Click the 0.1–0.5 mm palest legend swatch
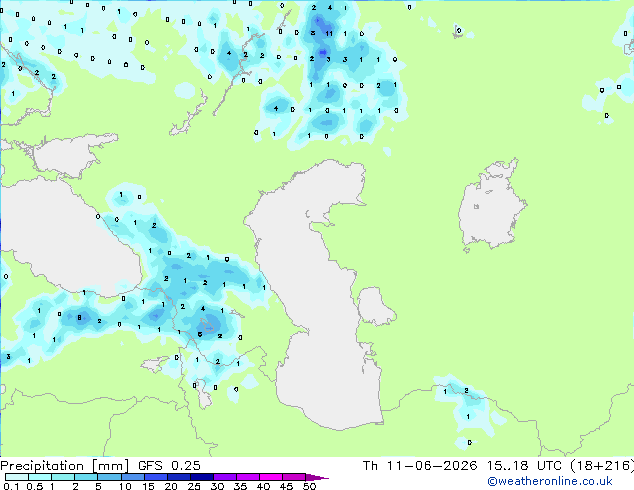This screenshot has height=490, width=634. click(17, 477)
